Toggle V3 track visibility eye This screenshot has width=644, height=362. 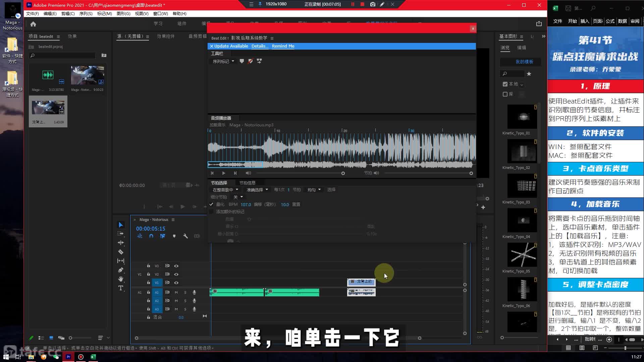coord(176,266)
